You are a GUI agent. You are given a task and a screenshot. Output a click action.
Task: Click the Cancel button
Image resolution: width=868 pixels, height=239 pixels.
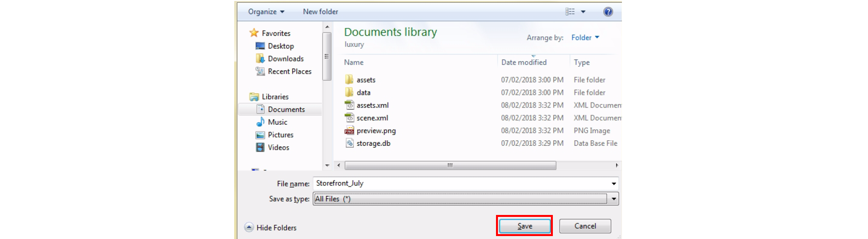[x=585, y=226]
